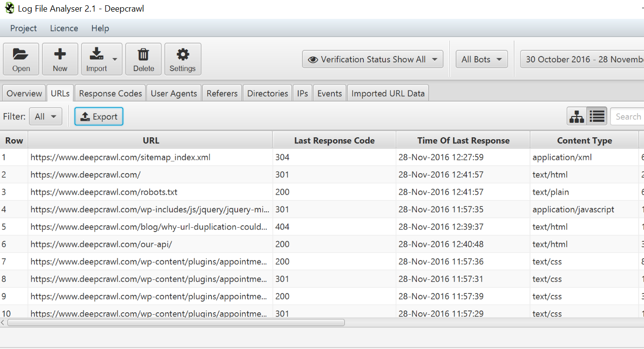
Task: Sort by Time Of Last Response header
Action: pyautogui.click(x=463, y=141)
